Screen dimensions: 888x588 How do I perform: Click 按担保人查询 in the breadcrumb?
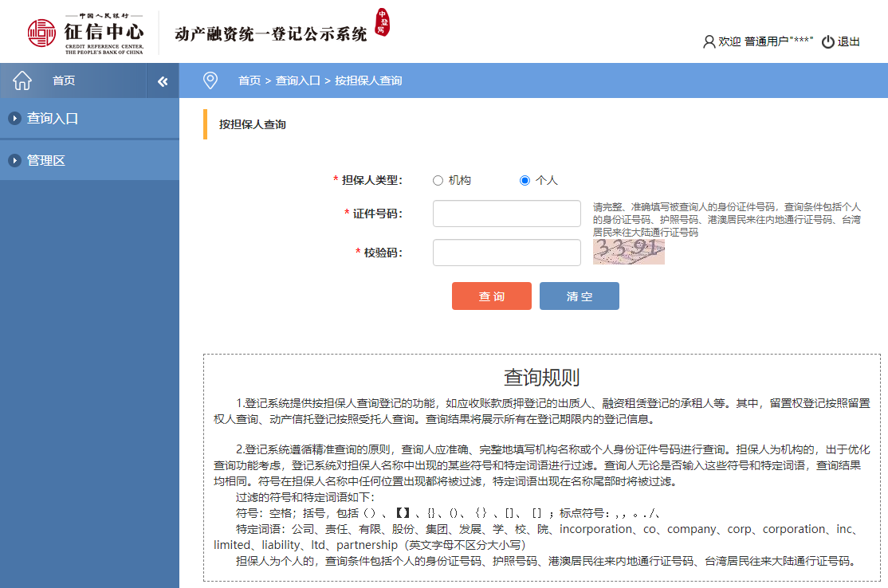[368, 80]
